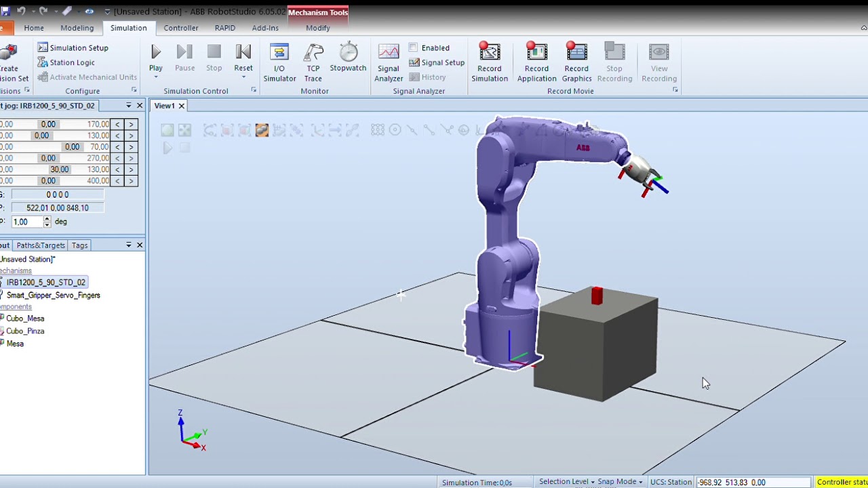Open the Collisions group dialog launcher
The height and width of the screenshot is (488, 868).
26,90
